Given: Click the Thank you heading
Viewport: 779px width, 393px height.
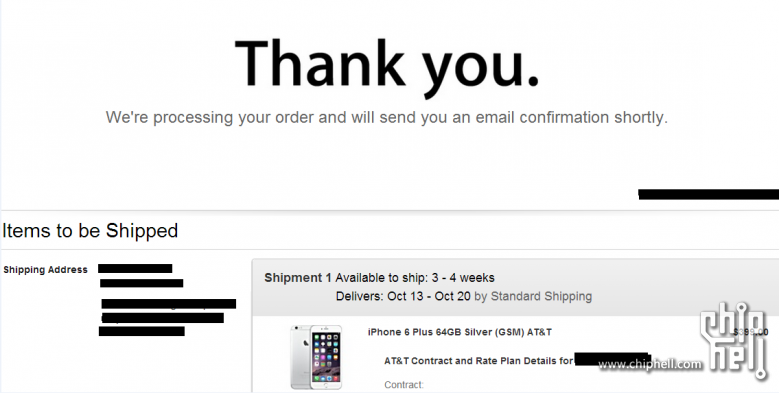Looking at the screenshot, I should 387,66.
